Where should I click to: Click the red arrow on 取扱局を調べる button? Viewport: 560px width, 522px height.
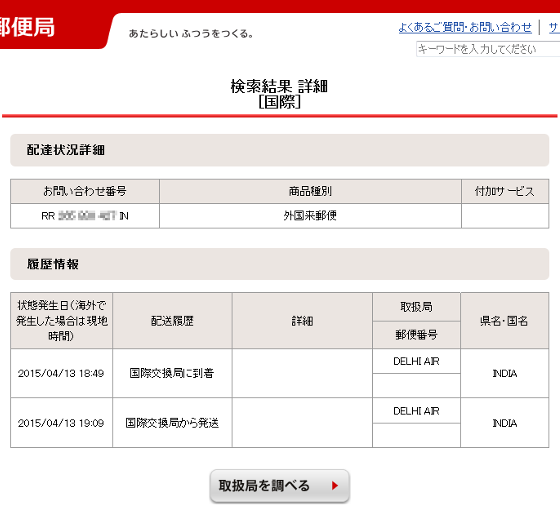pyautogui.click(x=335, y=486)
